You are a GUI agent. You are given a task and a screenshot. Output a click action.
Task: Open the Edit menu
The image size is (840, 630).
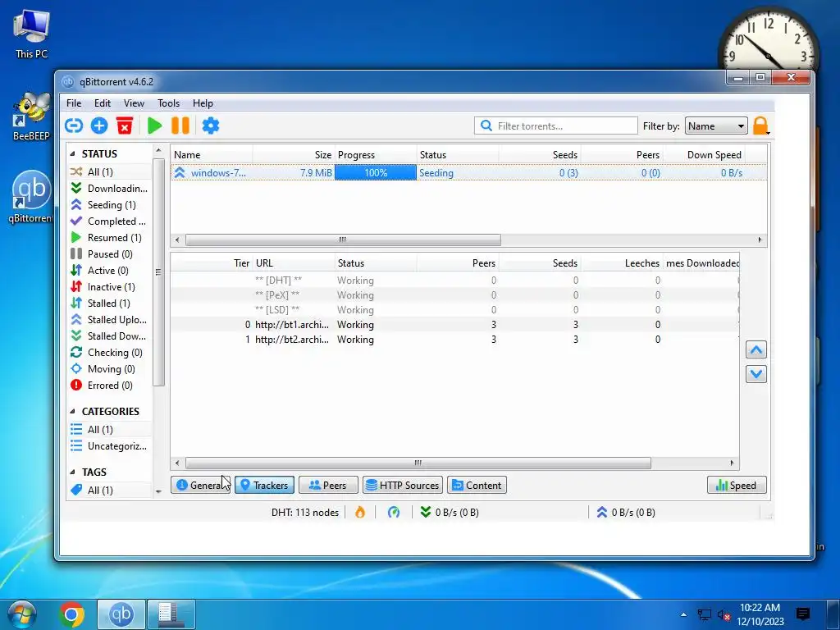pyautogui.click(x=103, y=103)
